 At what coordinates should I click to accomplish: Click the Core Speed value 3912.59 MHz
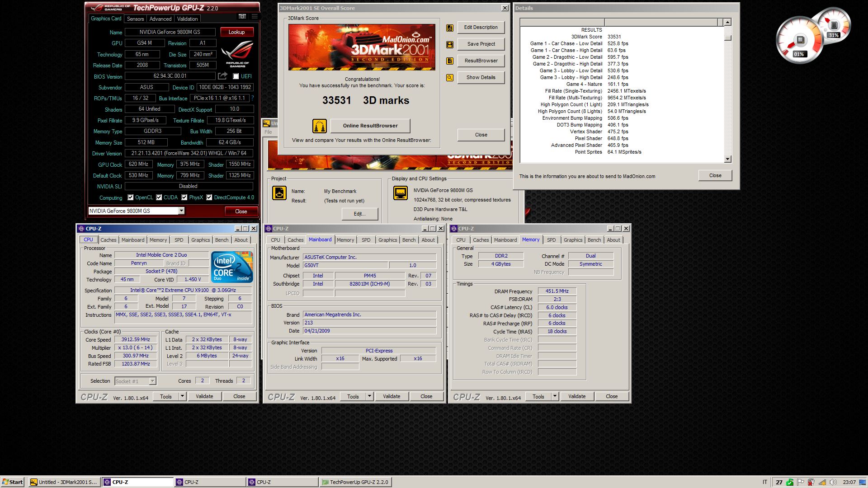(136, 340)
